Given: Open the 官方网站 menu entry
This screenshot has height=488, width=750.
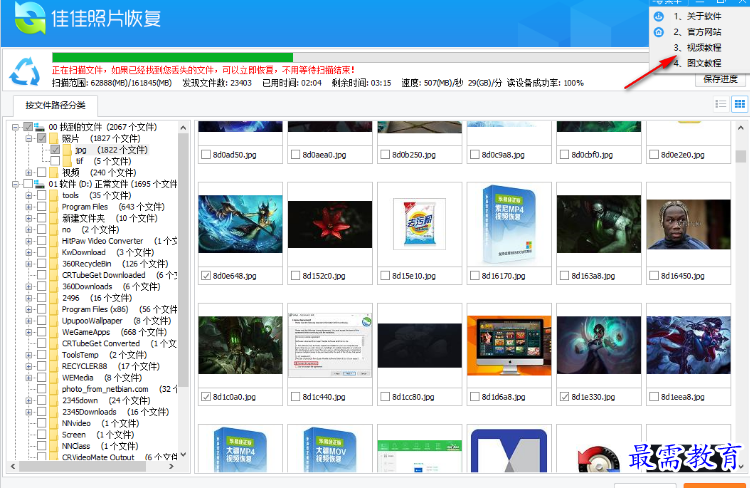Looking at the screenshot, I should tap(697, 32).
